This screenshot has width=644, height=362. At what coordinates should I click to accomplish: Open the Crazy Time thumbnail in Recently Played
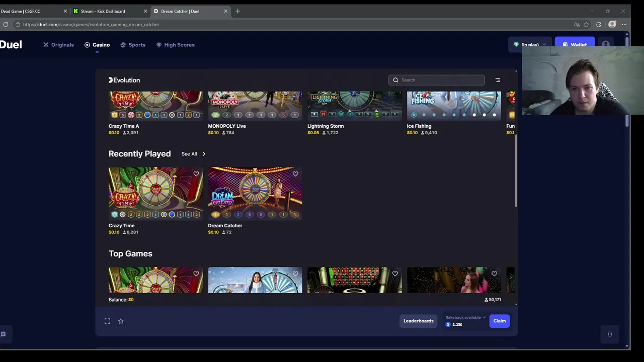[x=155, y=194]
